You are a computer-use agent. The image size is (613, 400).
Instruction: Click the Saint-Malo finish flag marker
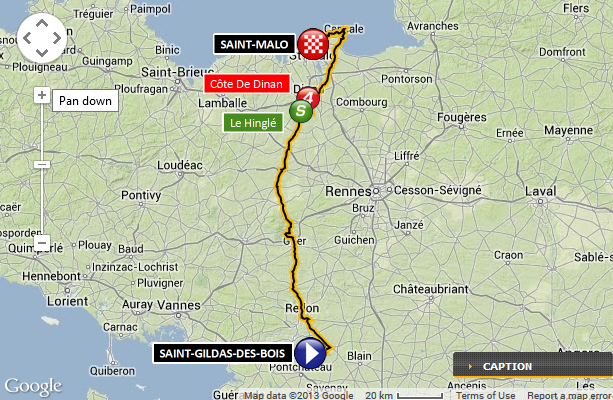pyautogui.click(x=313, y=44)
